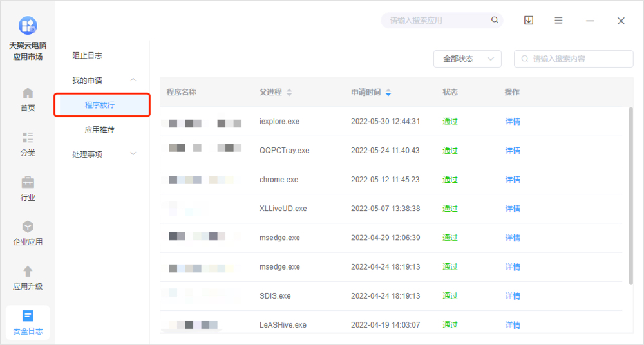Viewport: 644px width, 345px height.
Task: Click the iexplore.exe parent process cell
Action: click(x=279, y=121)
